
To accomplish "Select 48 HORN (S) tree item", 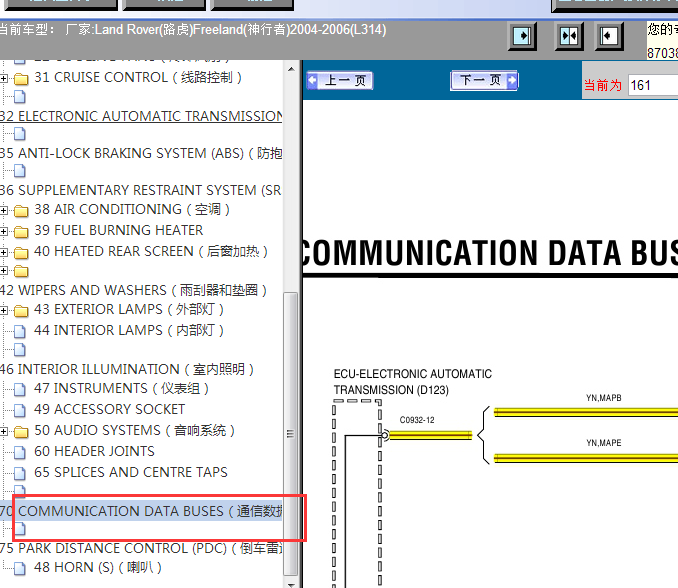I will pyautogui.click(x=98, y=567).
